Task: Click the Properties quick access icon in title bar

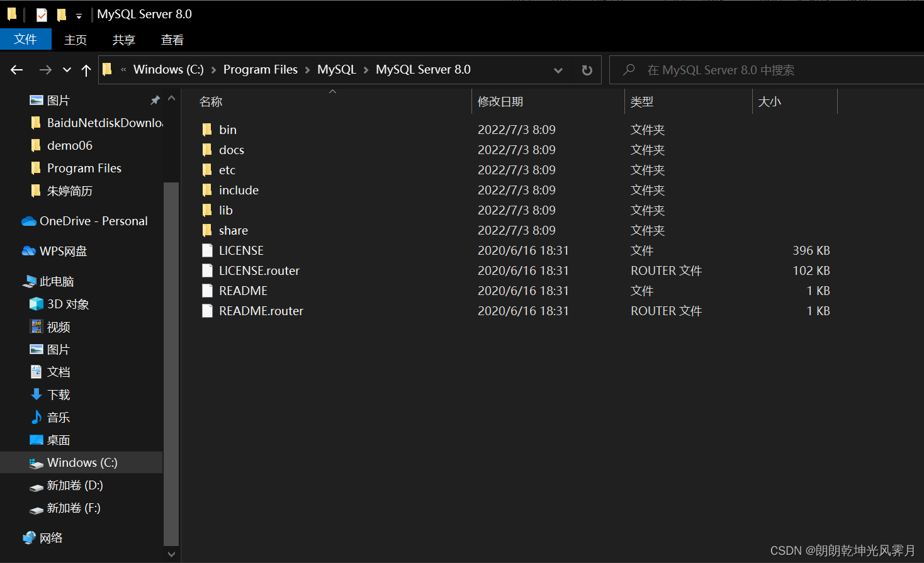Action: (42, 14)
